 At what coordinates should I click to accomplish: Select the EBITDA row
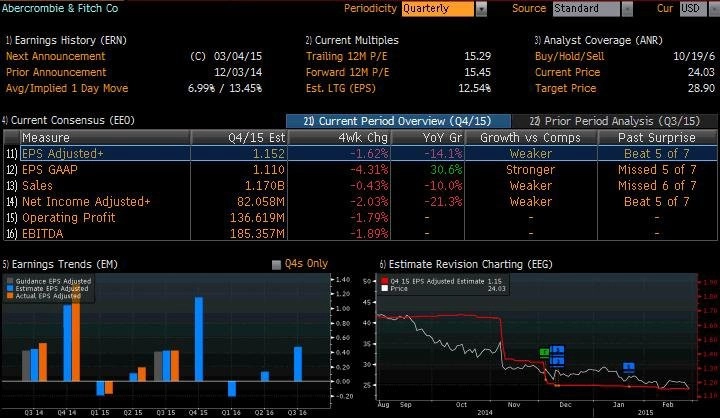[360, 234]
